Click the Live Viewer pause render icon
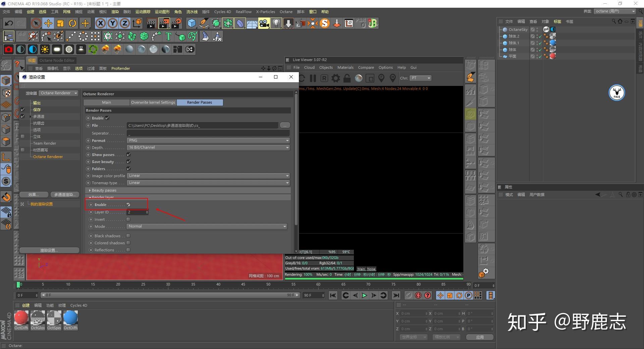 click(313, 78)
